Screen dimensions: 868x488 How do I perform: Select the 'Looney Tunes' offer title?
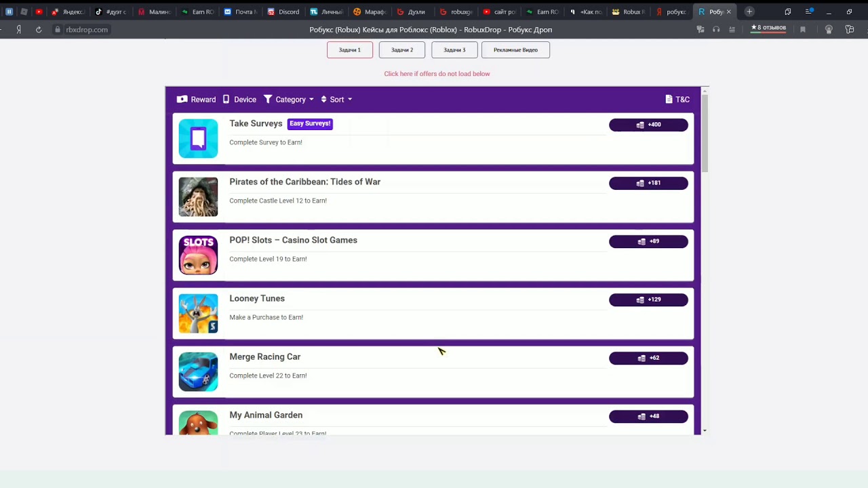pyautogui.click(x=257, y=298)
